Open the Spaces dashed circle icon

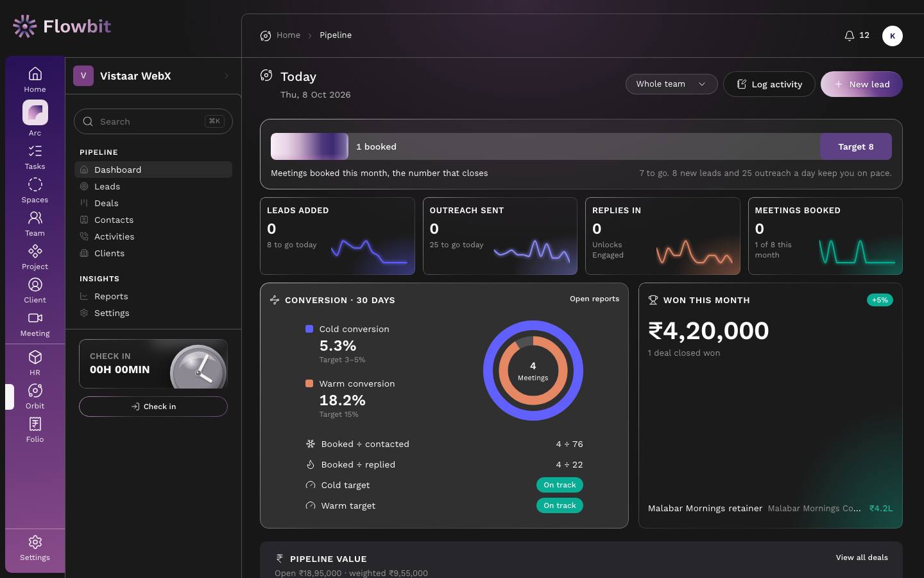point(35,184)
